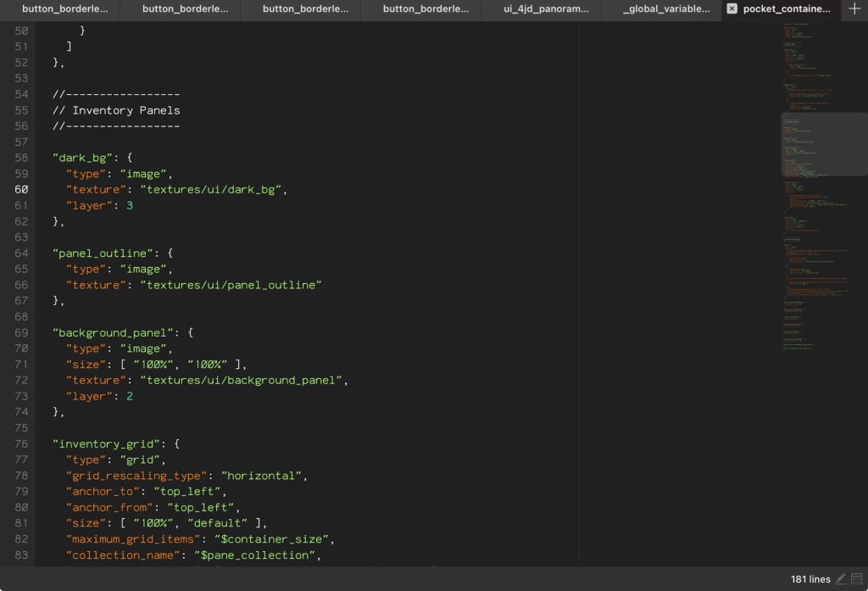868x591 pixels.
Task: Click the "$container_size" value
Action: click(275, 539)
